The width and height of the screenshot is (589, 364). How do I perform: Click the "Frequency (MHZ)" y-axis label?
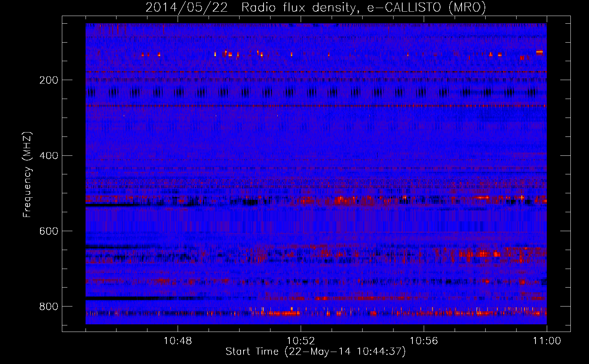click(27, 174)
